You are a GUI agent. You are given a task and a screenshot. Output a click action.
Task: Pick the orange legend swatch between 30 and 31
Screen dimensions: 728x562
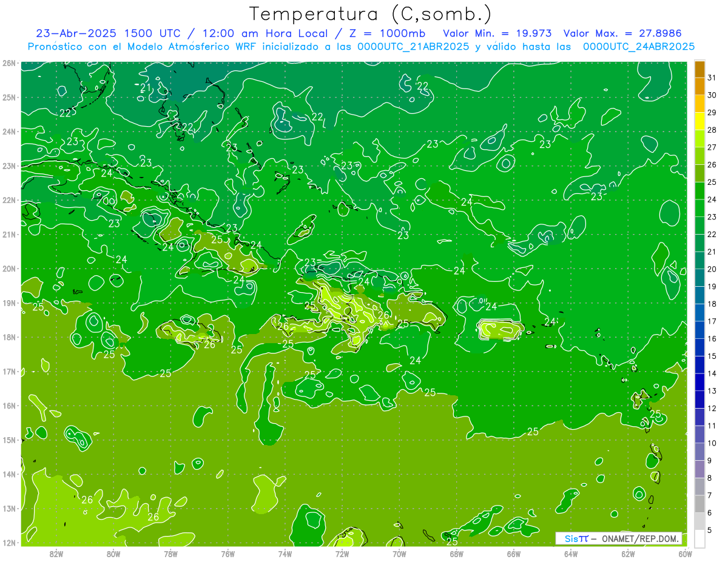pos(699,87)
